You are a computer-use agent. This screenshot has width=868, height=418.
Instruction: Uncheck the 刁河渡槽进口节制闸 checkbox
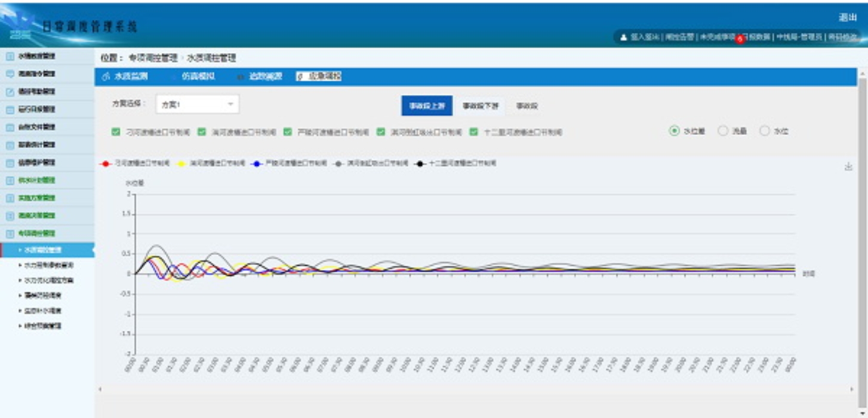tap(116, 132)
